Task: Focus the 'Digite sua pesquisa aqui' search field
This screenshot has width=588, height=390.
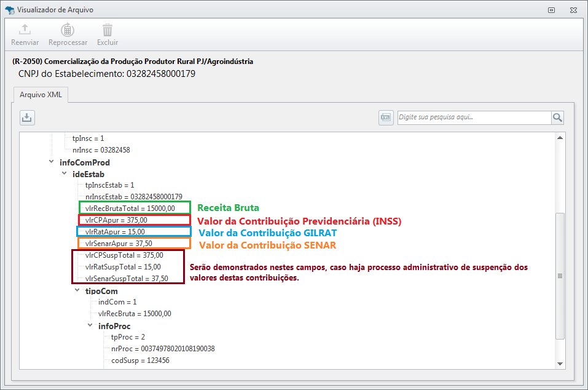Action: click(474, 117)
